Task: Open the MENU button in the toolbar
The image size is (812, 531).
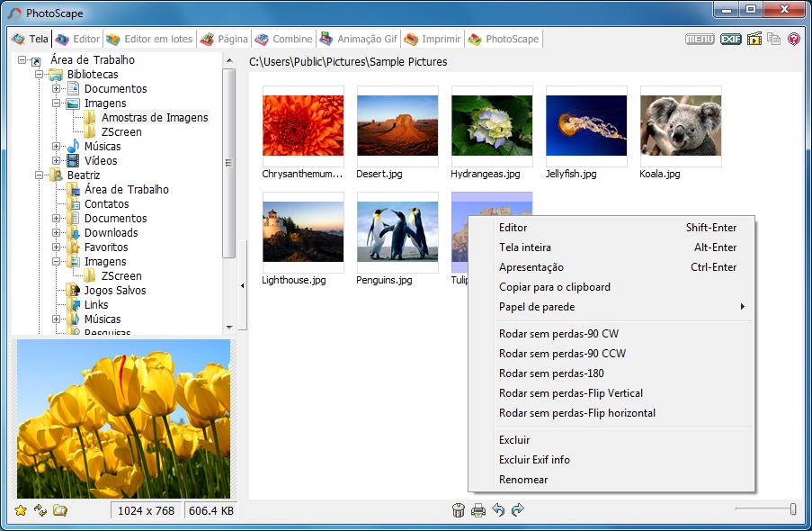Action: pyautogui.click(x=699, y=39)
